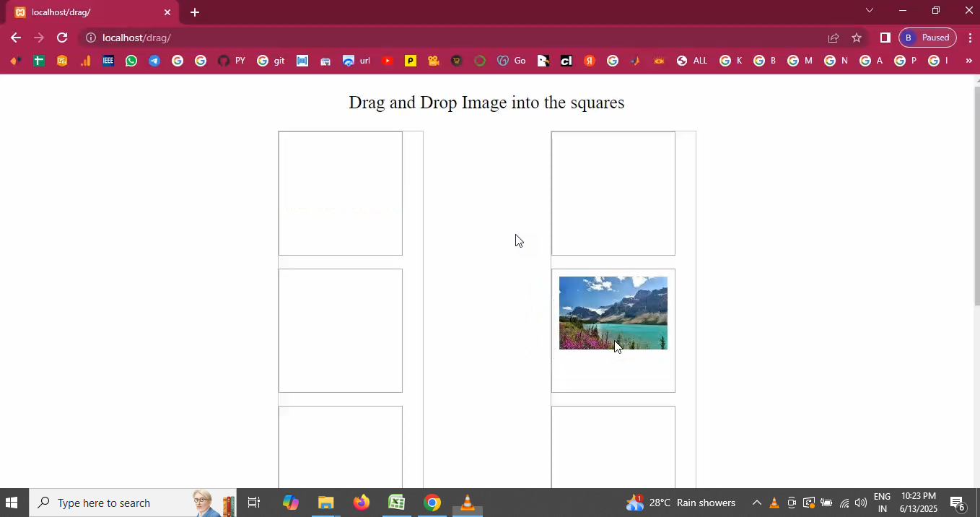Show hidden system tray icons
The image size is (980, 517).
(x=756, y=503)
